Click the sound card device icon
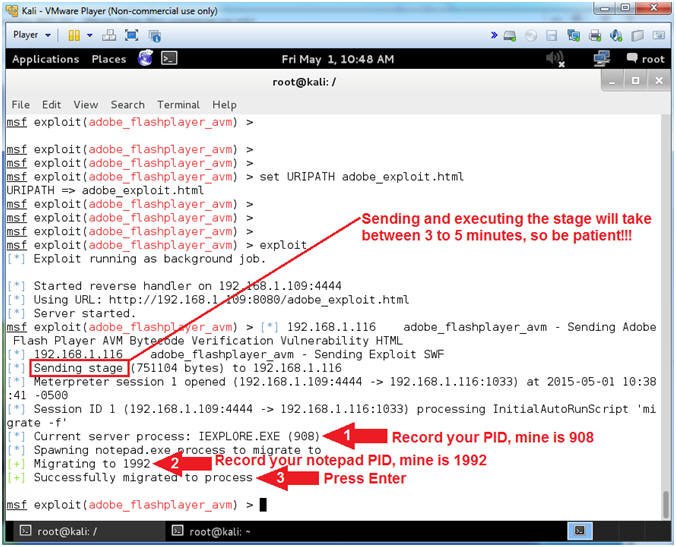This screenshot has width=676, height=547. coord(616,36)
